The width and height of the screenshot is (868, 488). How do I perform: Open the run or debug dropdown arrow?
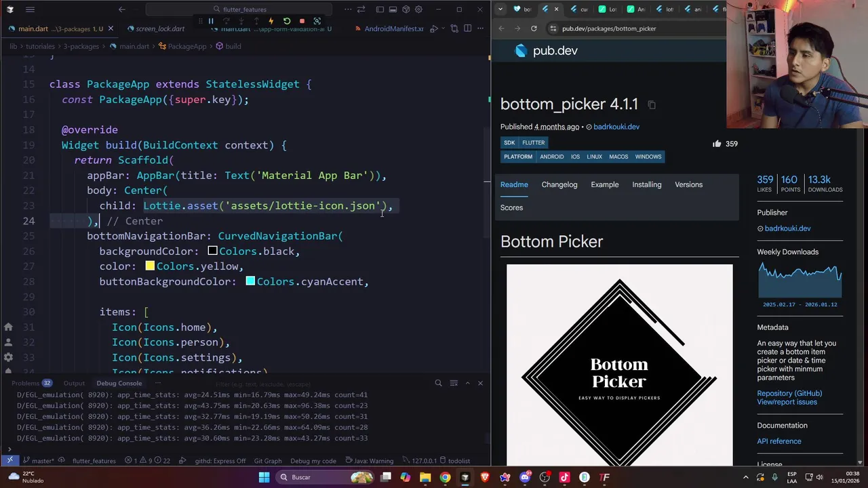[444, 28]
